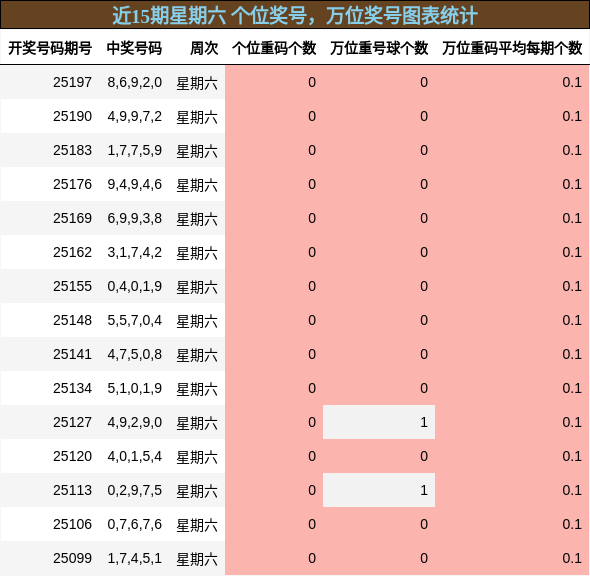The height and width of the screenshot is (576, 590).
Task: Select the 个位重码个数 column header
Action: pyautogui.click(x=274, y=48)
